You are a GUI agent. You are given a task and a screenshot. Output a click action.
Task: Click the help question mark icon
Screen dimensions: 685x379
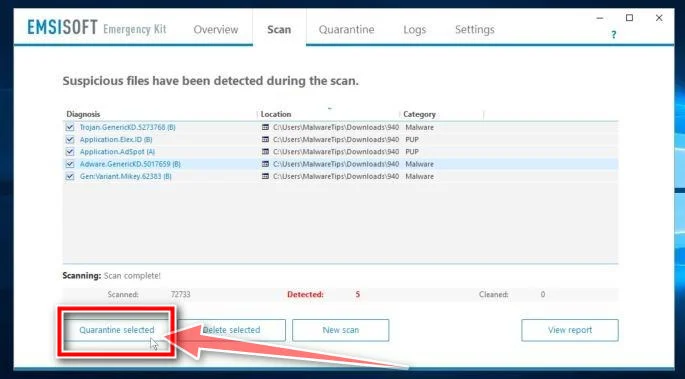coord(614,34)
